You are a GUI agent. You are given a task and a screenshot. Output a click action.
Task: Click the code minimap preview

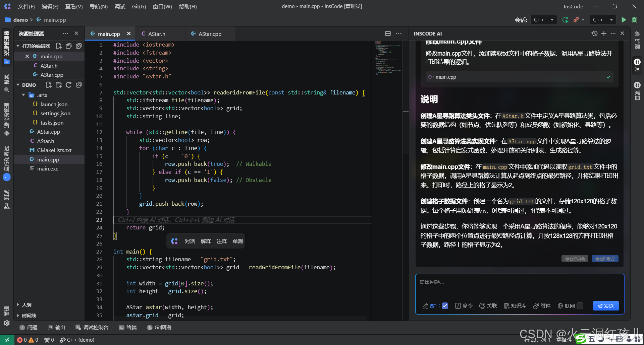click(388, 59)
